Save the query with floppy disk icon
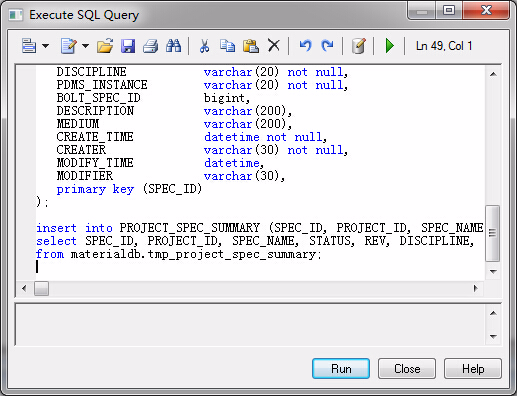The height and width of the screenshot is (396, 517). click(x=128, y=46)
